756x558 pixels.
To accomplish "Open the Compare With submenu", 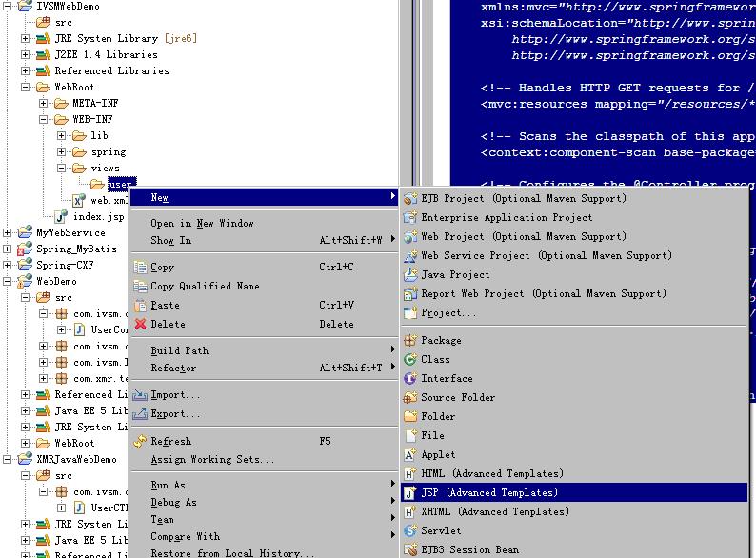I will pos(264,536).
